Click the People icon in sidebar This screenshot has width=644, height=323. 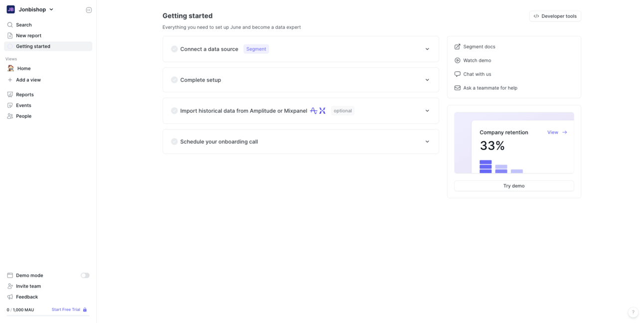tap(10, 116)
